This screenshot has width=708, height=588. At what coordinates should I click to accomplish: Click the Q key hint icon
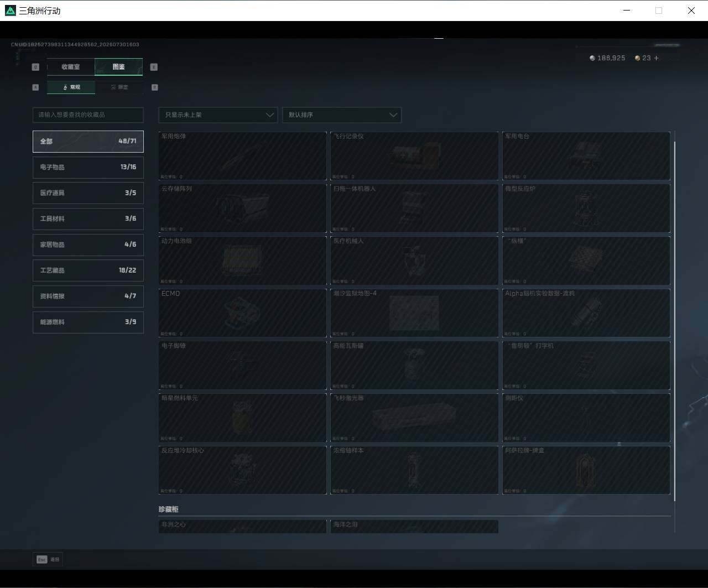coord(35,67)
